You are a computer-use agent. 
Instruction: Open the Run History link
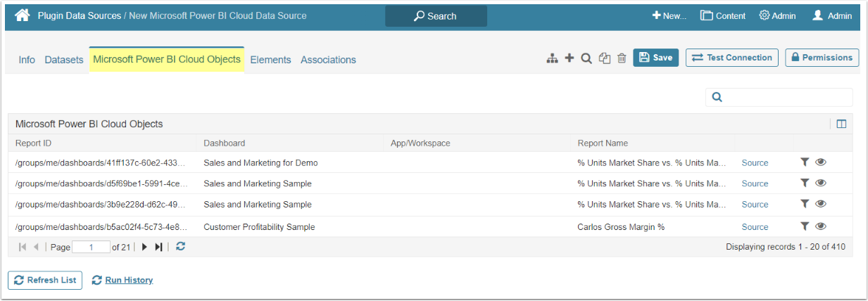(x=129, y=280)
